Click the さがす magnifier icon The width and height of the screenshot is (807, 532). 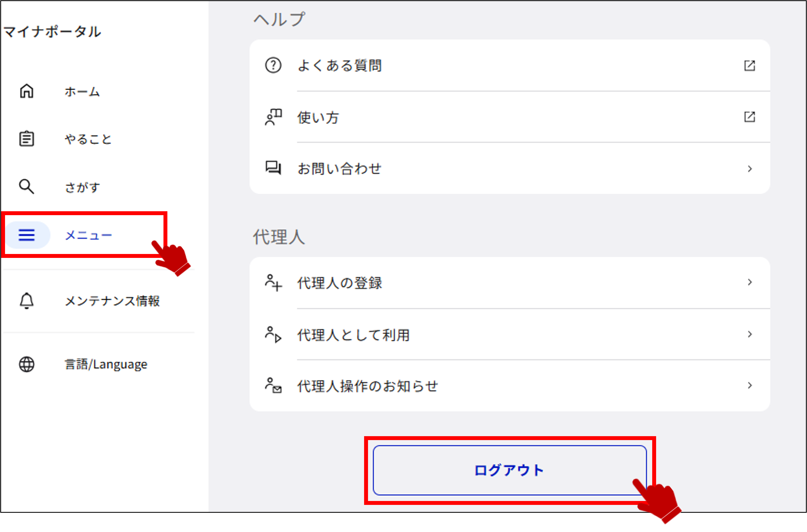click(27, 187)
